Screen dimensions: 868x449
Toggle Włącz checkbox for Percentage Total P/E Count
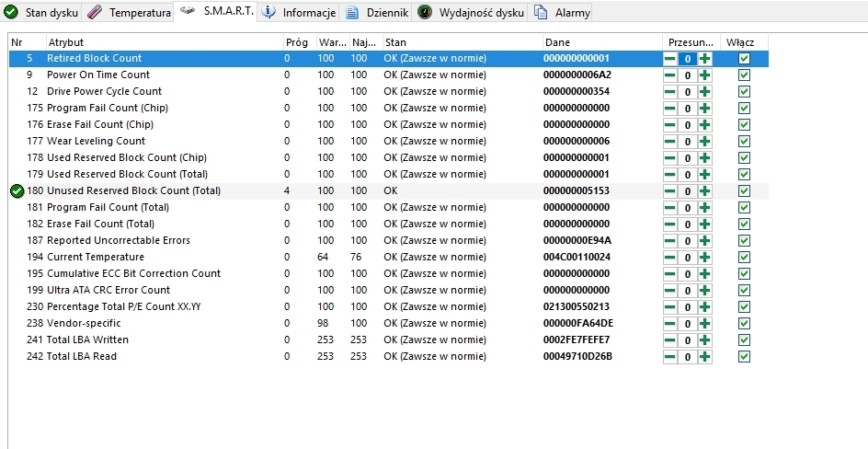pyautogui.click(x=744, y=306)
